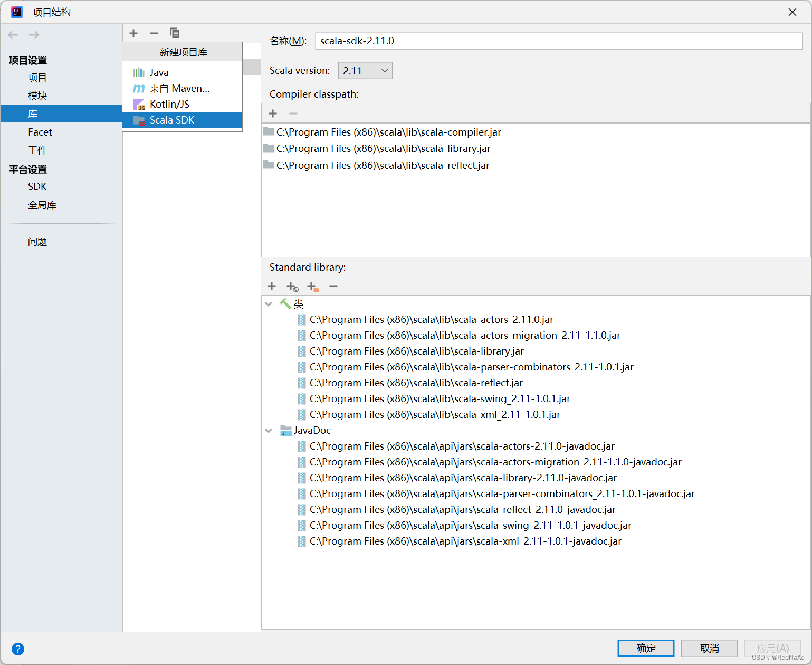812x665 pixels.
Task: Collapse the 类 classes section
Action: 269,304
